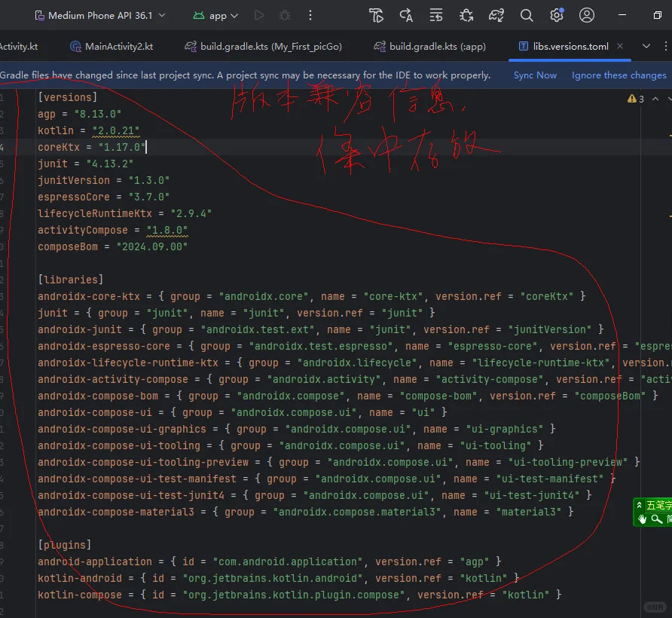Click androidx-compose-ui-test-junit4 entry
672x618 pixels.
click(315, 495)
